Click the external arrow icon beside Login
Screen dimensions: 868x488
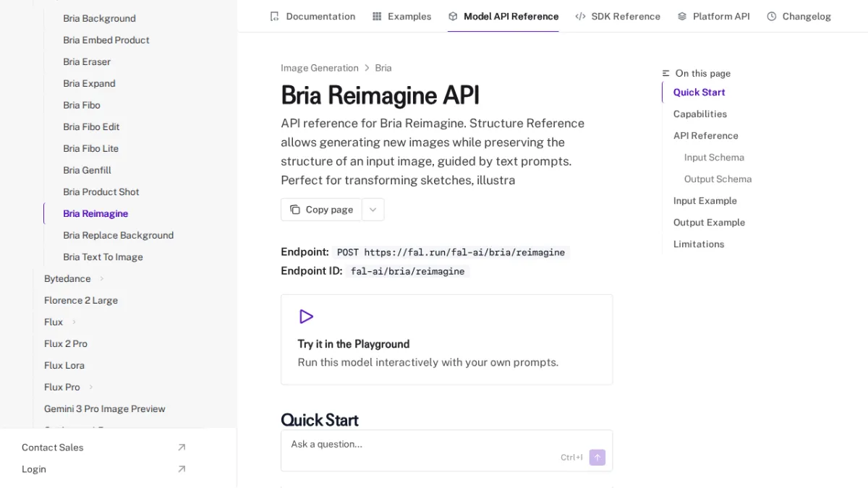(x=182, y=469)
